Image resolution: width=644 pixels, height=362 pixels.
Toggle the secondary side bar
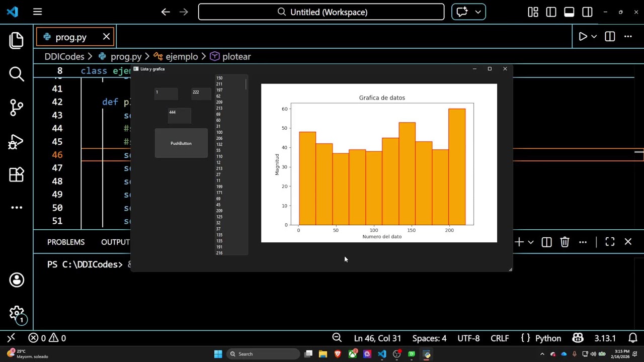tap(587, 12)
